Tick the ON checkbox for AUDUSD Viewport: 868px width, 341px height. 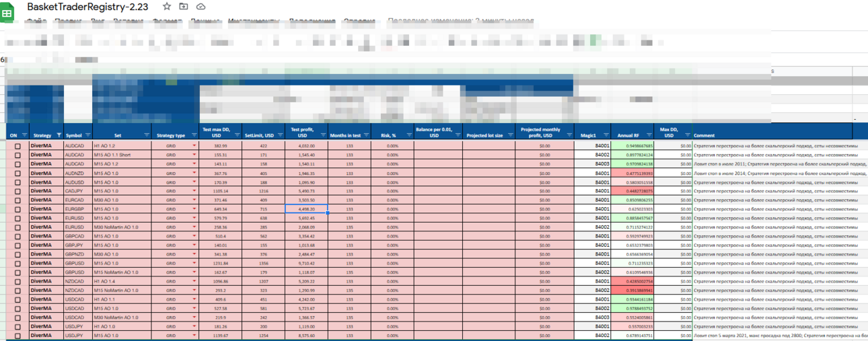click(x=17, y=182)
